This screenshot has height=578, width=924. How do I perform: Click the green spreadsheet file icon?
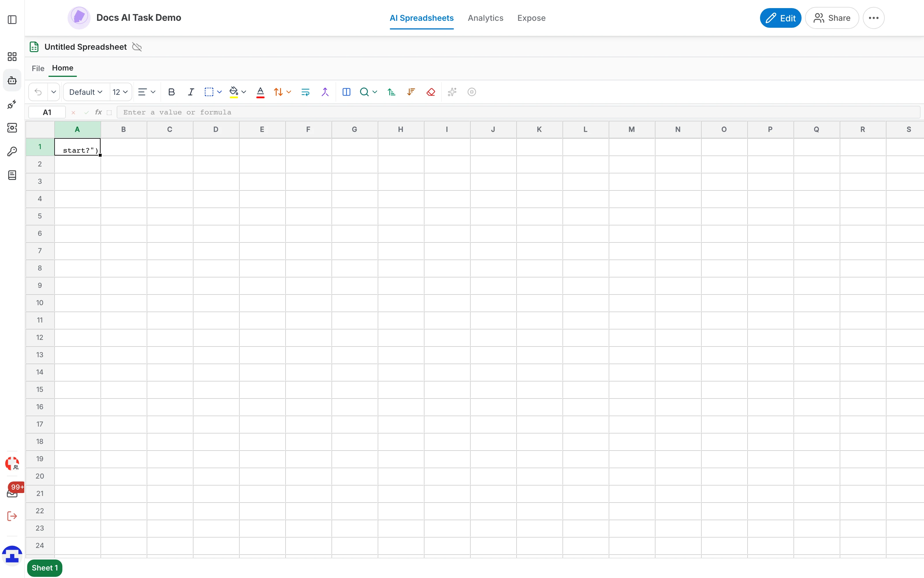click(x=34, y=47)
